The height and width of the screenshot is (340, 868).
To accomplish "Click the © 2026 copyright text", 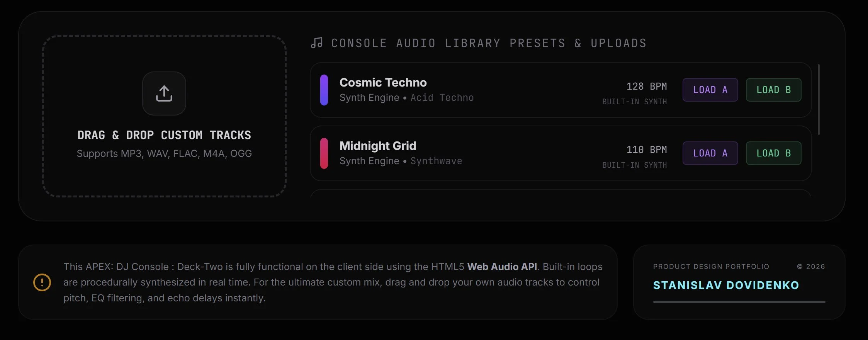I will [x=811, y=267].
